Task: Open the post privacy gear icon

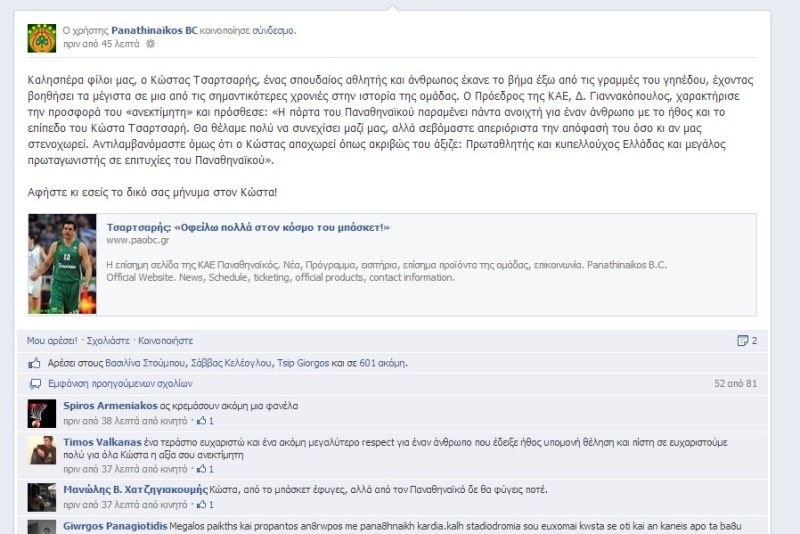Action: pos(151,44)
